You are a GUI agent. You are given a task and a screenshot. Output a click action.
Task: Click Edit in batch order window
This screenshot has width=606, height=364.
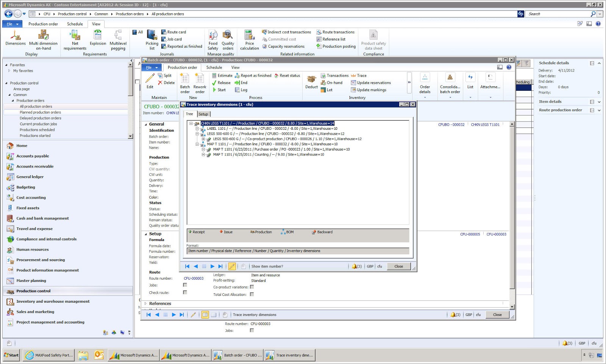click(150, 81)
